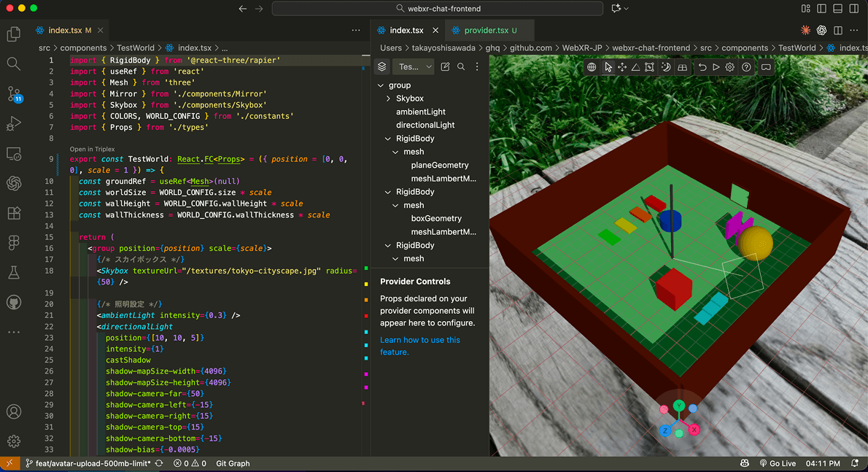Activate the pointer selection tool
This screenshot has width=868, height=472.
pyautogui.click(x=609, y=66)
